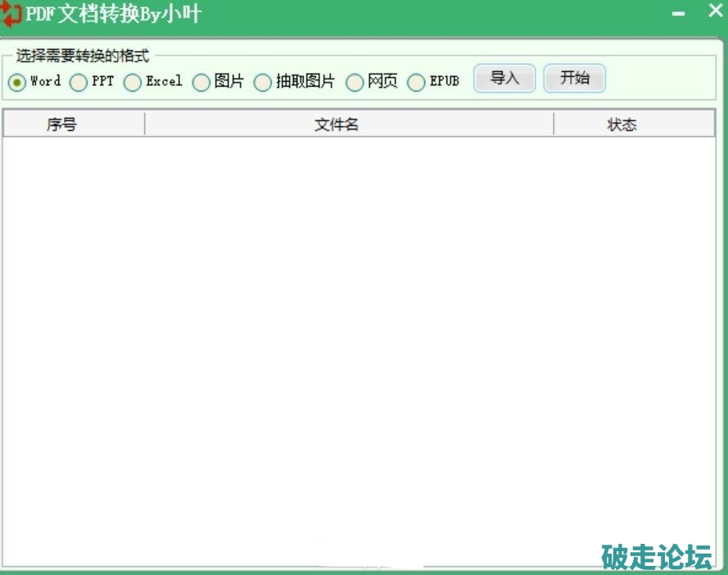Switch conversion format to 图片

click(x=201, y=83)
